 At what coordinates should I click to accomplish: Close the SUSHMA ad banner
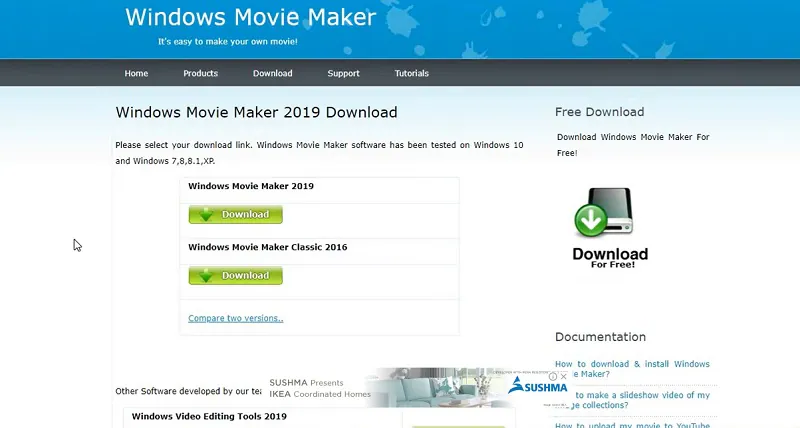click(x=564, y=376)
